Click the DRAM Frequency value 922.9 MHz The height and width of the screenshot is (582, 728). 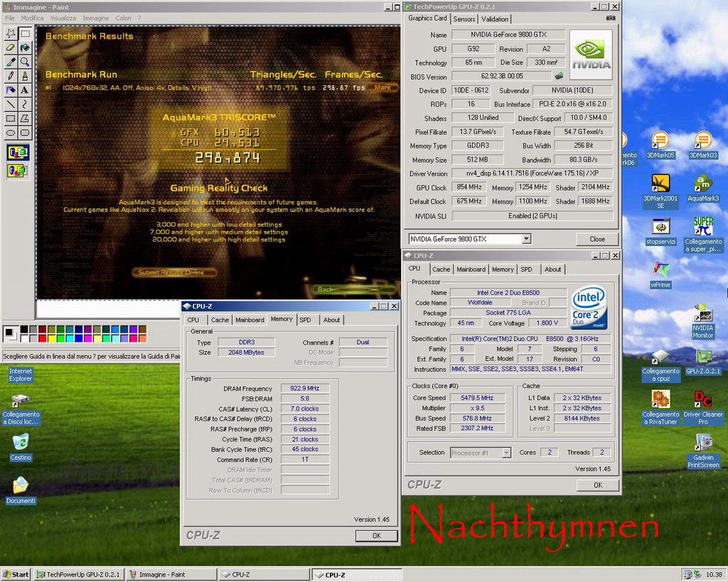click(x=304, y=388)
